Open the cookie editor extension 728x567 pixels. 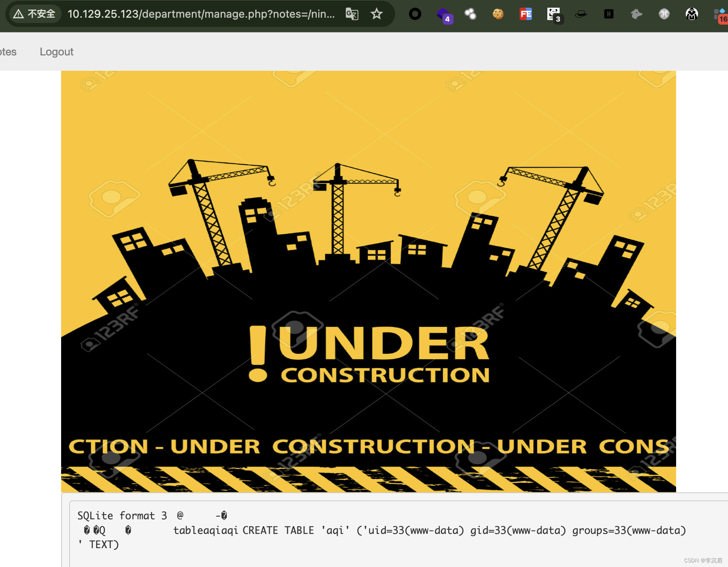click(x=498, y=14)
